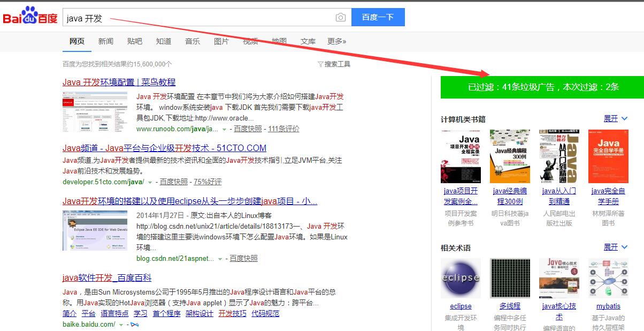The image size is (644, 331).
Task: Open the 搜索工具 search tools link
Action: (338, 64)
